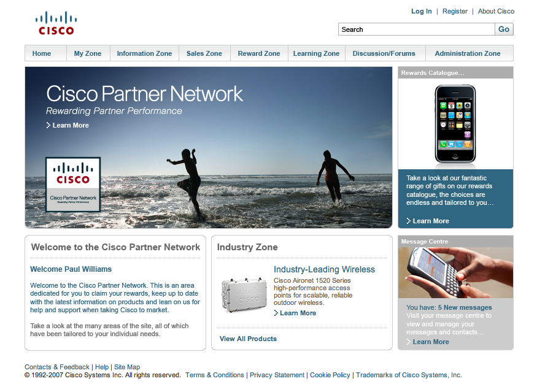
Task: Open the Administration Zone tab
Action: click(x=468, y=53)
